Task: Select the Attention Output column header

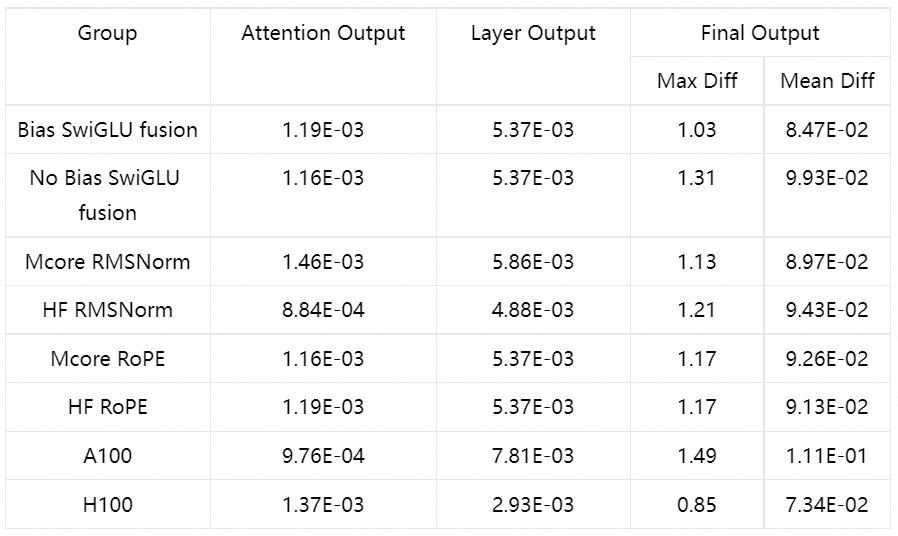Action: point(323,33)
